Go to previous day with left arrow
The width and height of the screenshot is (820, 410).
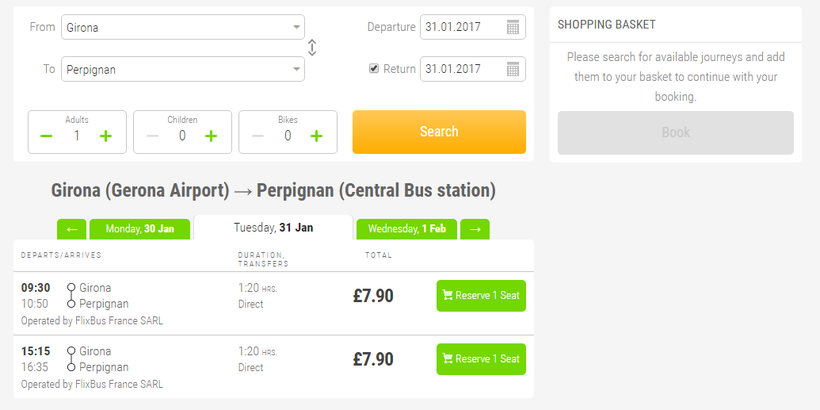click(72, 229)
